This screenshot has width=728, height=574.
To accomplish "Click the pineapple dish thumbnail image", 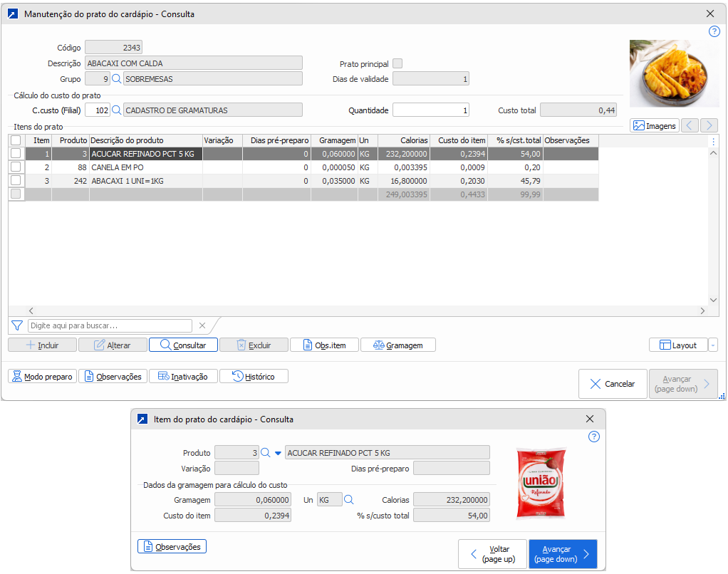I will (x=665, y=73).
